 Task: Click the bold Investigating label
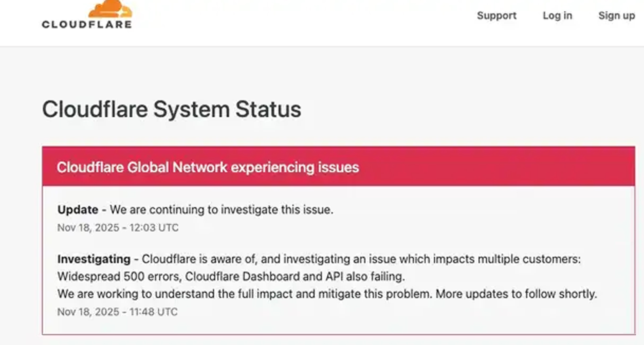[x=94, y=259]
